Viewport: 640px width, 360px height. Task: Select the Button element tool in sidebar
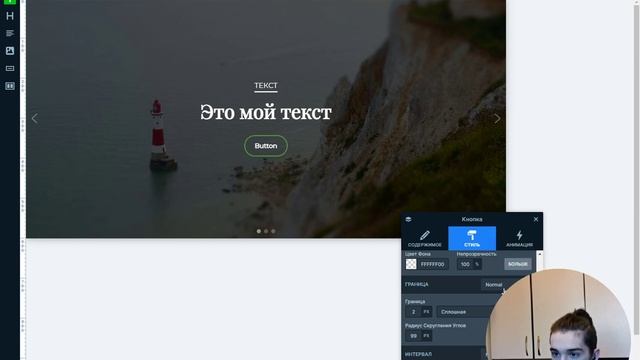click(10, 68)
